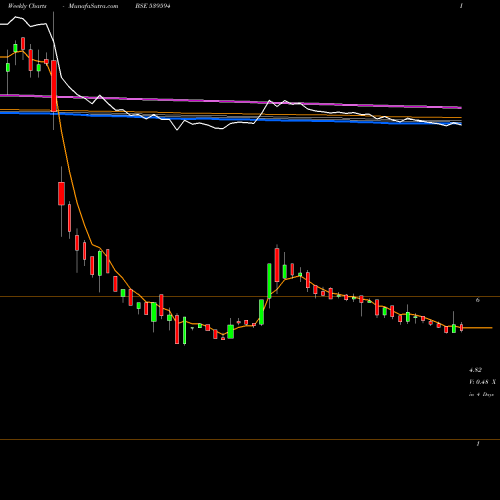The image size is (500, 500).
Task: Click the 'BSE 539594' symbol label
Action: 153,6
